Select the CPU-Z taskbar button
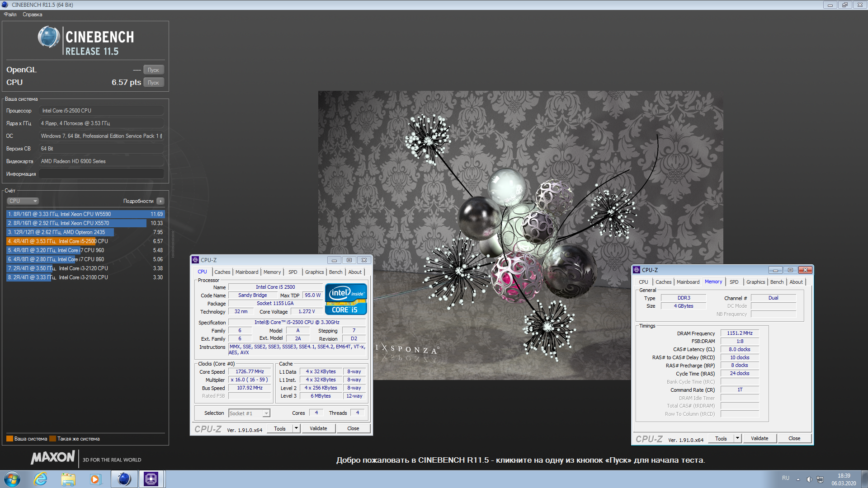Screen dimensions: 868x488 click(151, 479)
